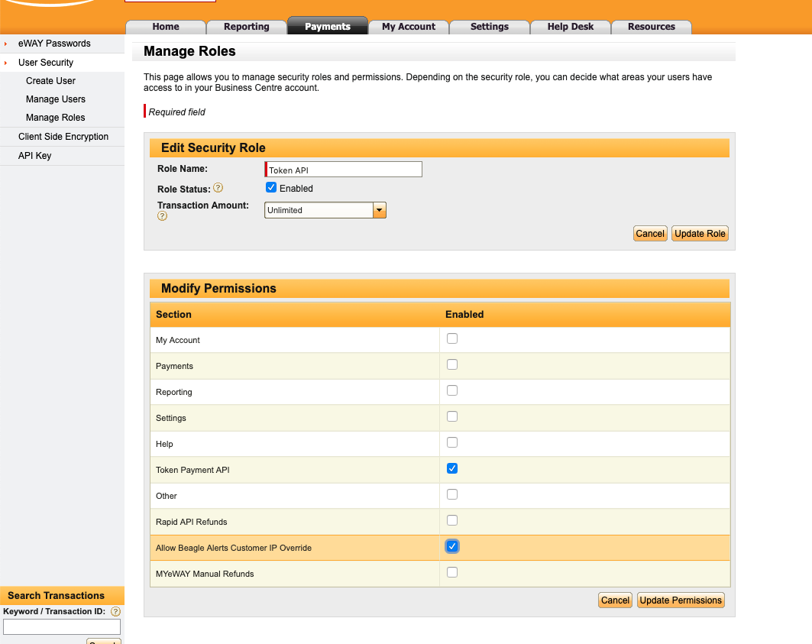
Task: Toggle the Role Status Enabled checkbox
Action: click(x=271, y=188)
